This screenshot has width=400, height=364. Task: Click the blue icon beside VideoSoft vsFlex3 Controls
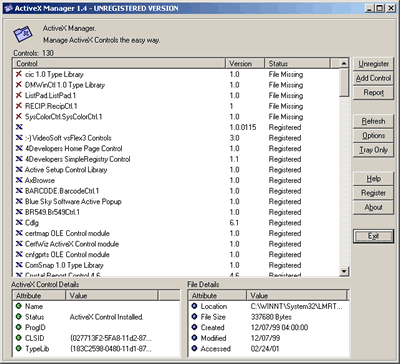19,138
